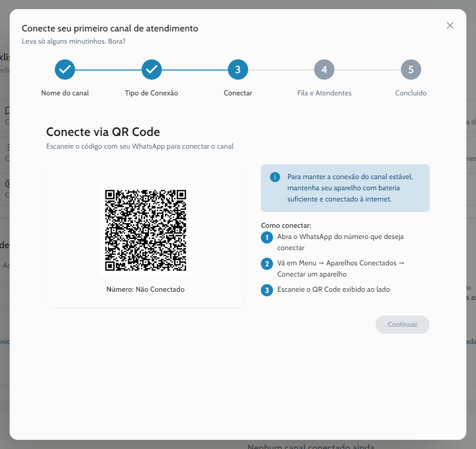Jump to step 4 circle, Fila e Atendentes

point(324,70)
